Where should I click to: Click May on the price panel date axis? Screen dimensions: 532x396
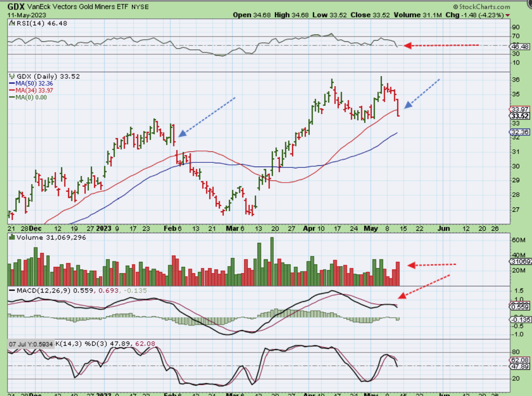[371, 228]
